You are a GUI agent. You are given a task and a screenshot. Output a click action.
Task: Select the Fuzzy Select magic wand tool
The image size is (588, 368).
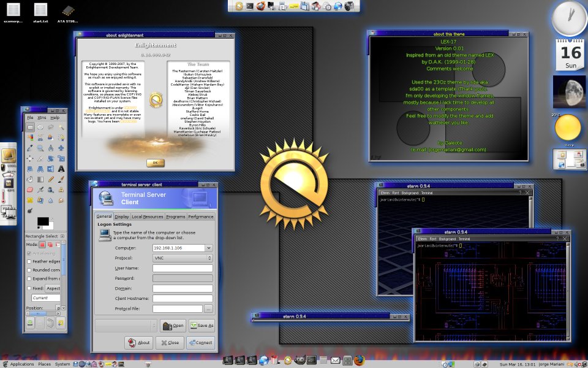click(x=61, y=128)
